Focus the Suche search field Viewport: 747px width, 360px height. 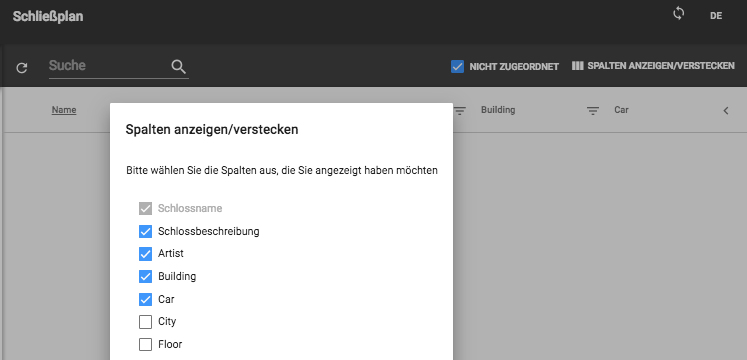[108, 66]
